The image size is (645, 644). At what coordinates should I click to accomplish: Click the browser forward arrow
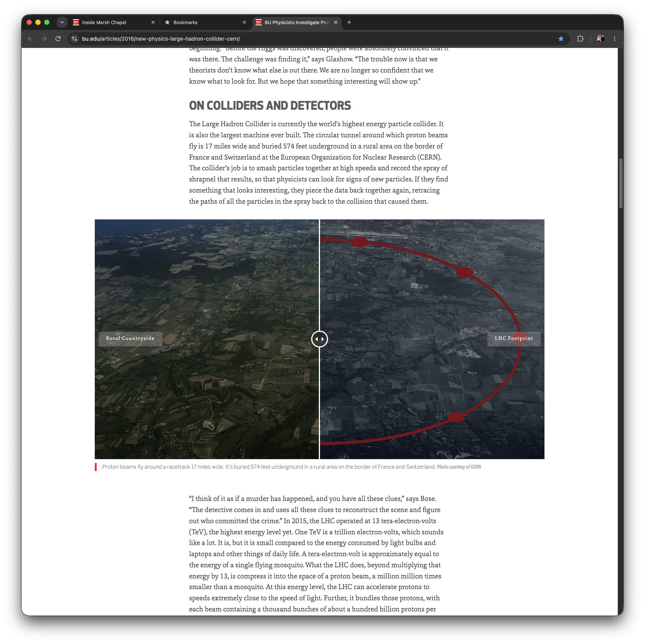[44, 39]
